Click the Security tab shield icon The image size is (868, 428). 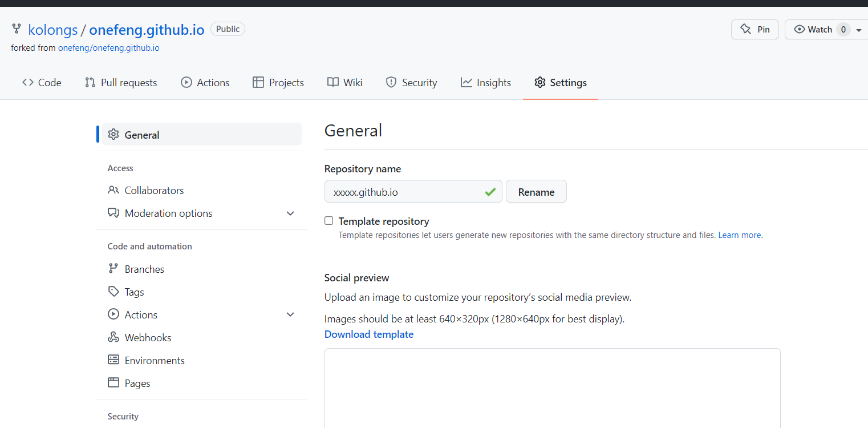coord(391,83)
